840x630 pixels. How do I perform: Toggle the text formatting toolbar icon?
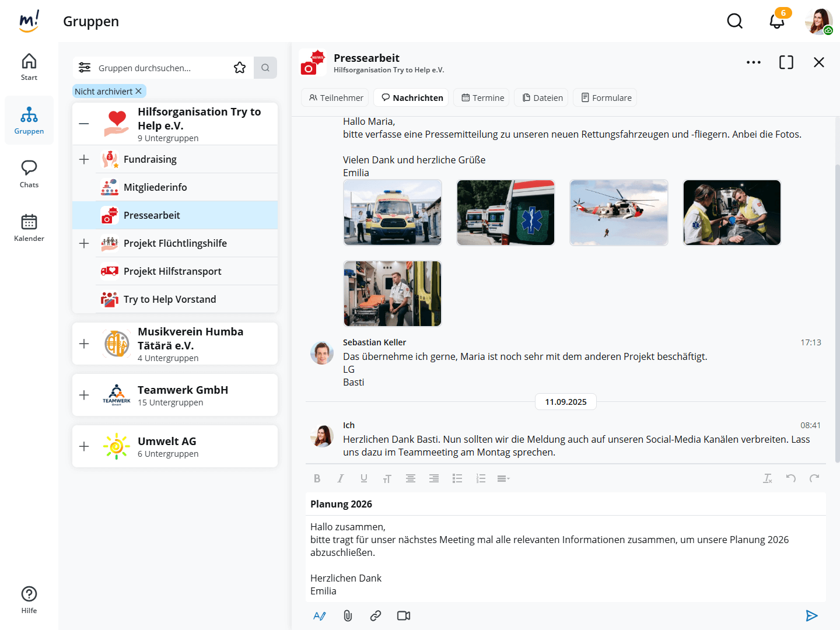click(319, 615)
